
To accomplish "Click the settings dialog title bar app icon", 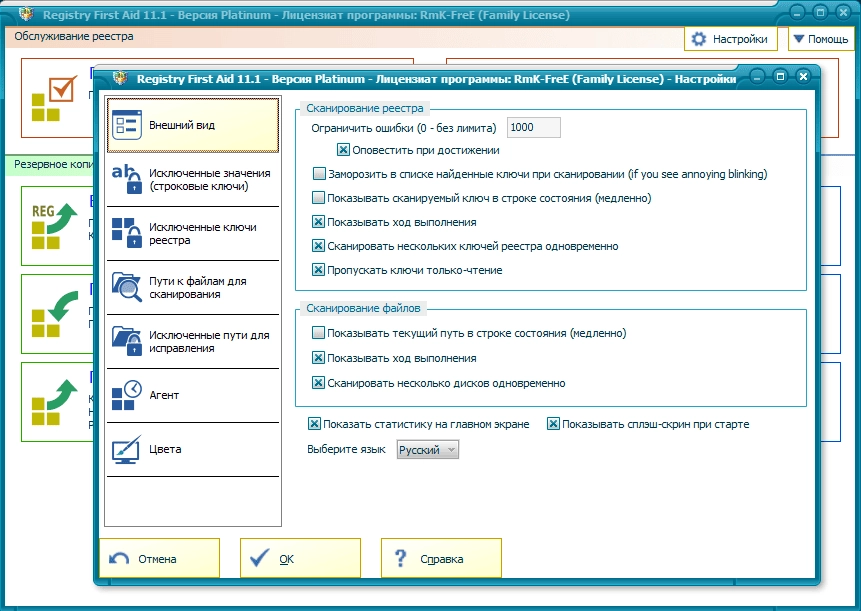I will point(120,78).
